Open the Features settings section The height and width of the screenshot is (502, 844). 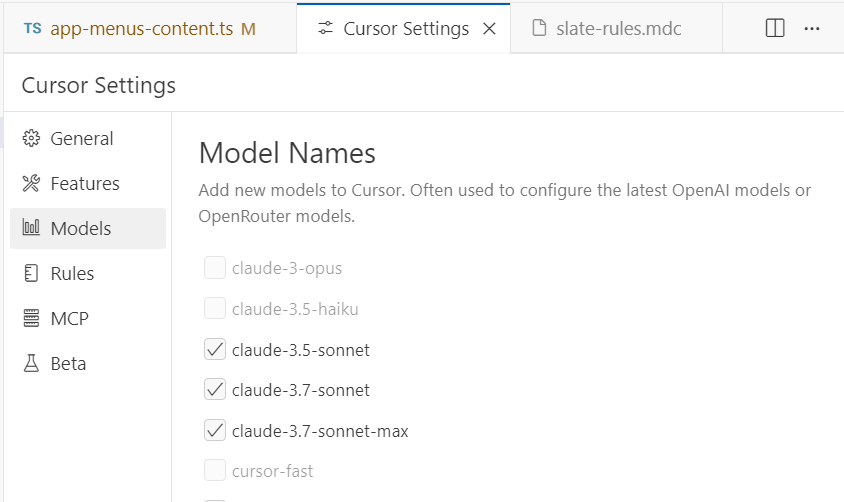click(x=88, y=183)
